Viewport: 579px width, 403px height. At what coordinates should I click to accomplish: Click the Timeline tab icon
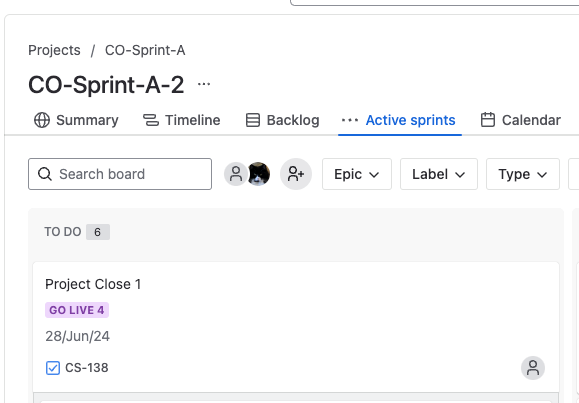pyautogui.click(x=151, y=120)
